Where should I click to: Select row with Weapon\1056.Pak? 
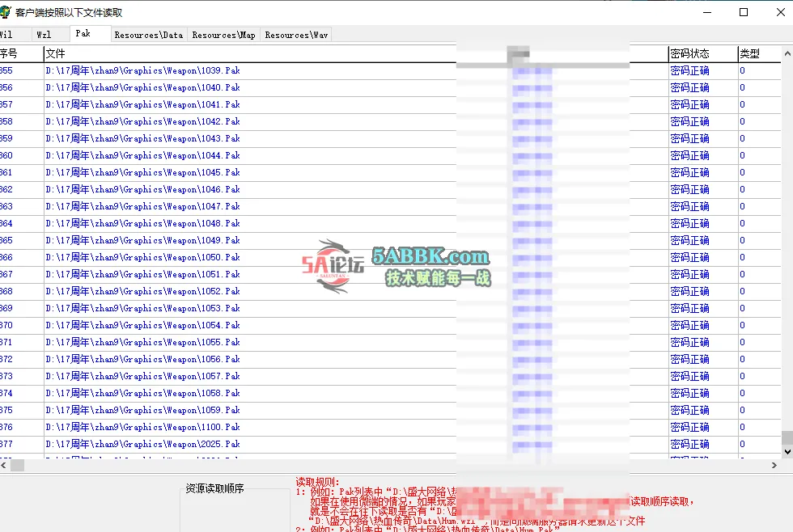click(x=390, y=359)
